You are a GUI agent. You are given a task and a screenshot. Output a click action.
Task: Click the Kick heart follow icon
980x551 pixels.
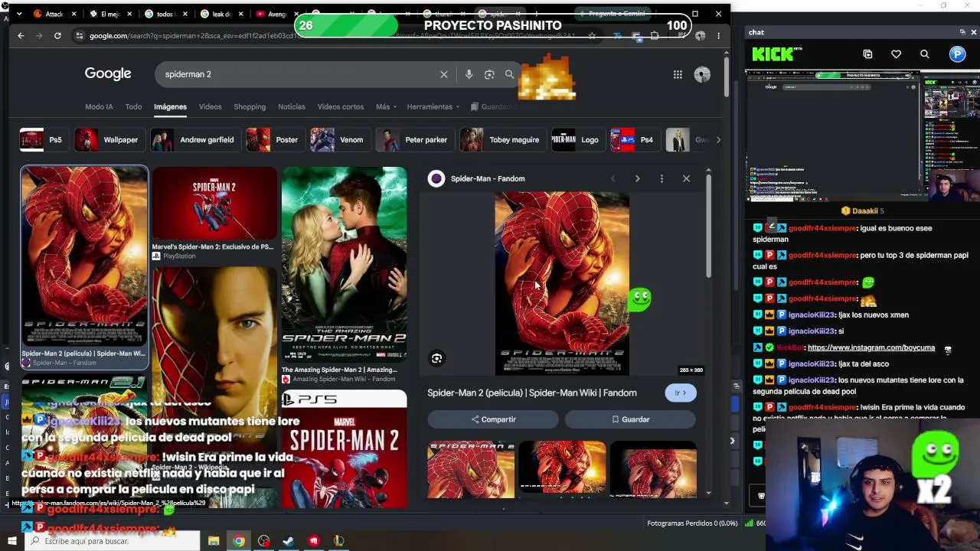(896, 54)
